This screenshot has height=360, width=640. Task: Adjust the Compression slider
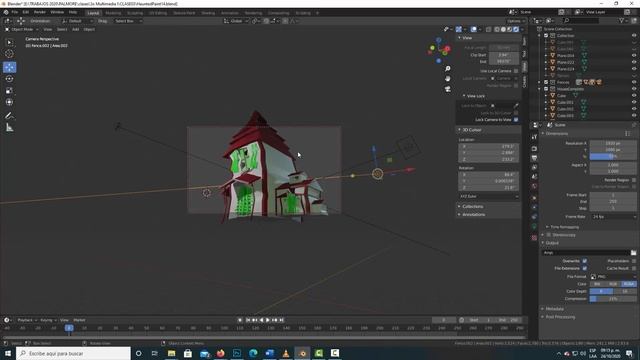[x=613, y=299]
